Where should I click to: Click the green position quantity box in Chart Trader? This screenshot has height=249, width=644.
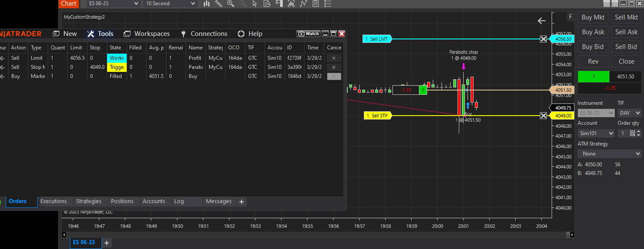594,77
